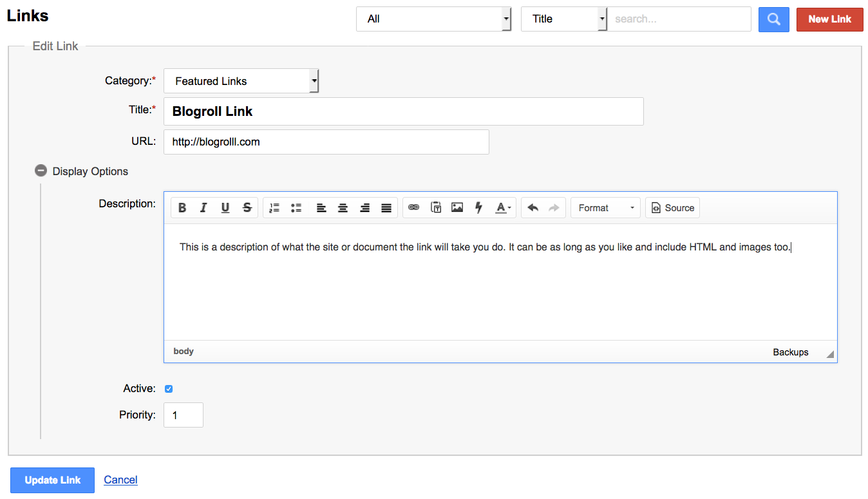Insert a hyperlink using the link icon

point(414,208)
